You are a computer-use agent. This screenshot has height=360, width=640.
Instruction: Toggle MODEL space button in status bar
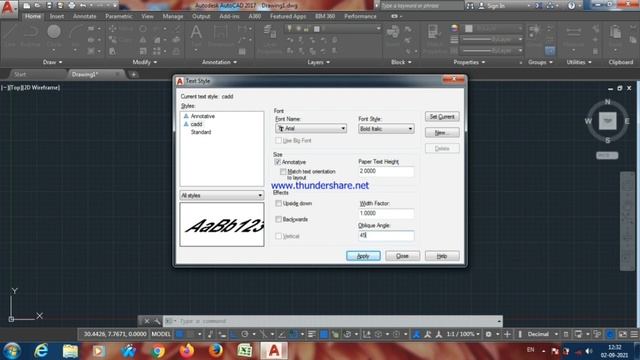[161, 334]
